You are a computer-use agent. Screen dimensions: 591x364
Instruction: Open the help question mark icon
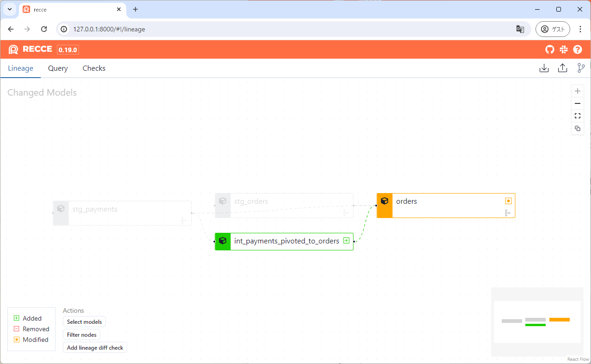pyautogui.click(x=578, y=49)
